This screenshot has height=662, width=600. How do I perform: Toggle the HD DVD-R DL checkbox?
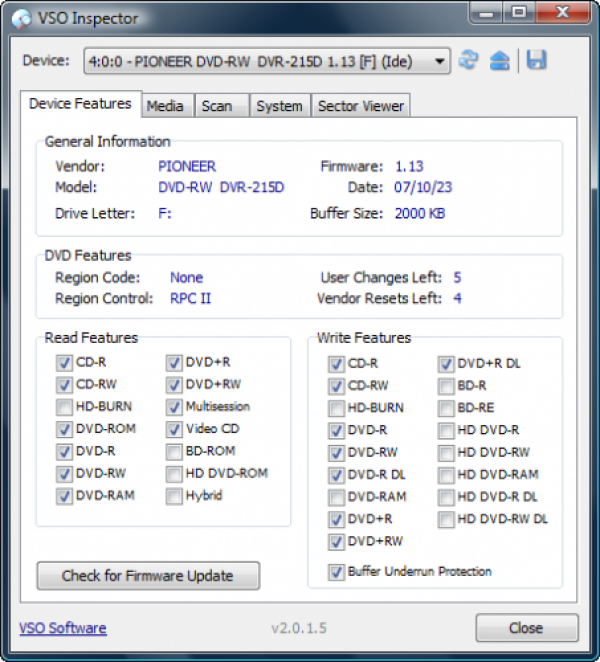coord(446,497)
